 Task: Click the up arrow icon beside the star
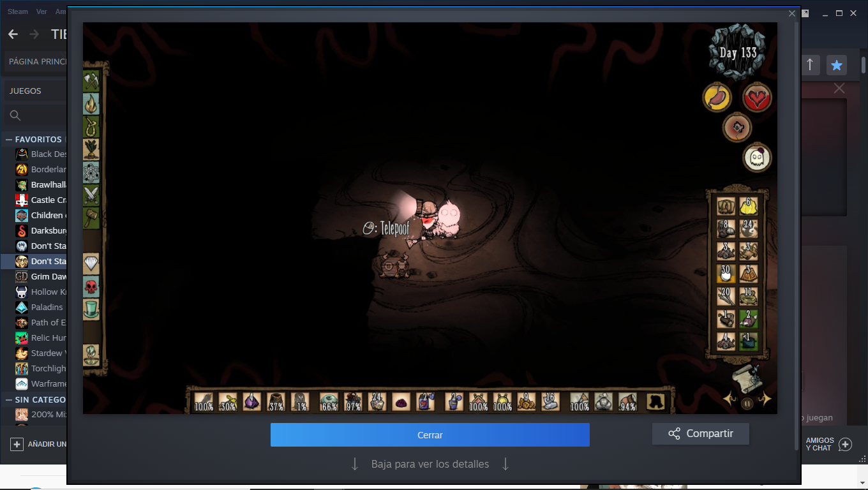tap(810, 64)
